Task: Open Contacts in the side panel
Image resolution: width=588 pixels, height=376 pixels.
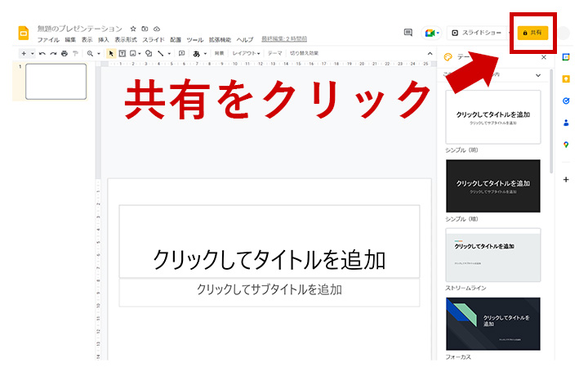Action: click(566, 123)
